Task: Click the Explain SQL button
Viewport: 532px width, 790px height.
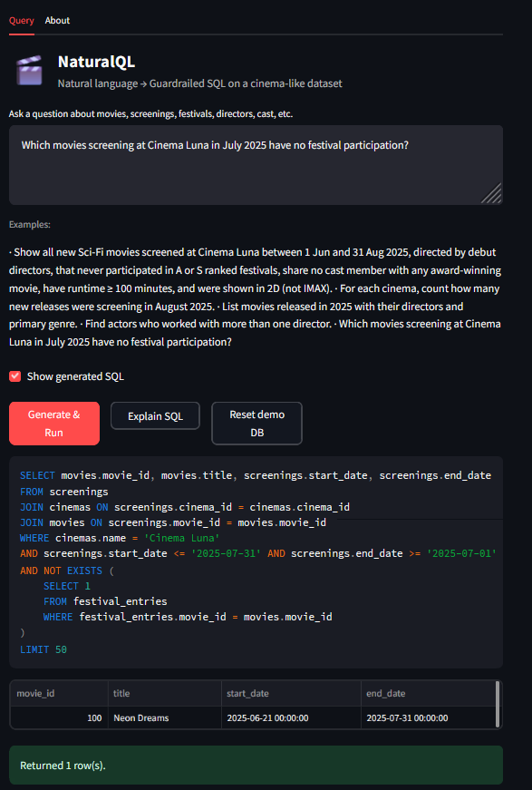Action: coord(155,416)
